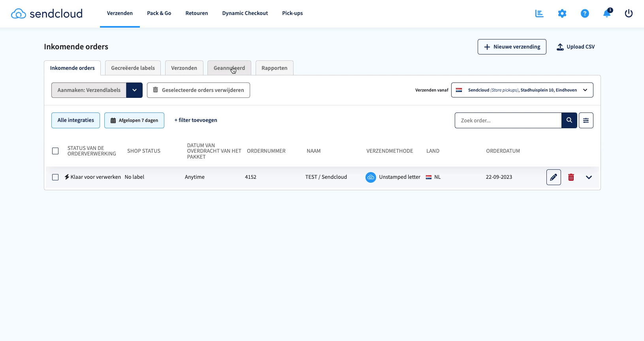Click Geselecteerde orders verwijderen button
The image size is (644, 341).
(198, 90)
